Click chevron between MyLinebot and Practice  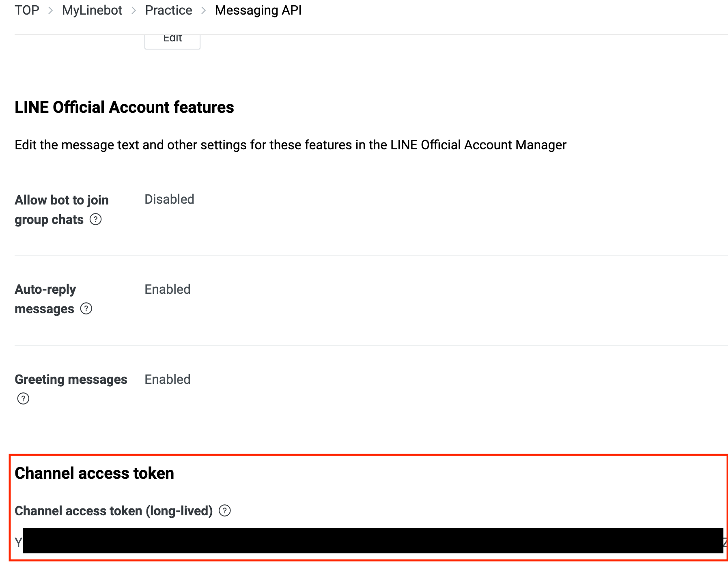pos(134,11)
